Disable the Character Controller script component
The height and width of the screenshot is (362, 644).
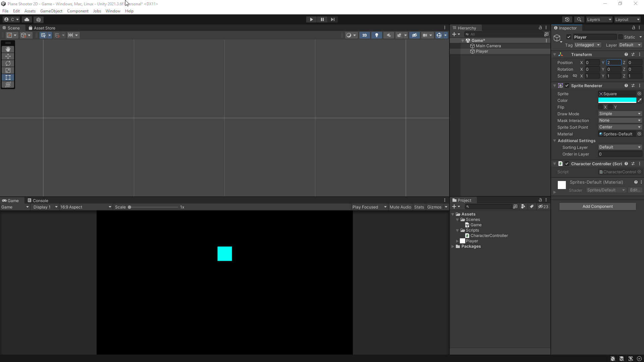click(x=567, y=164)
